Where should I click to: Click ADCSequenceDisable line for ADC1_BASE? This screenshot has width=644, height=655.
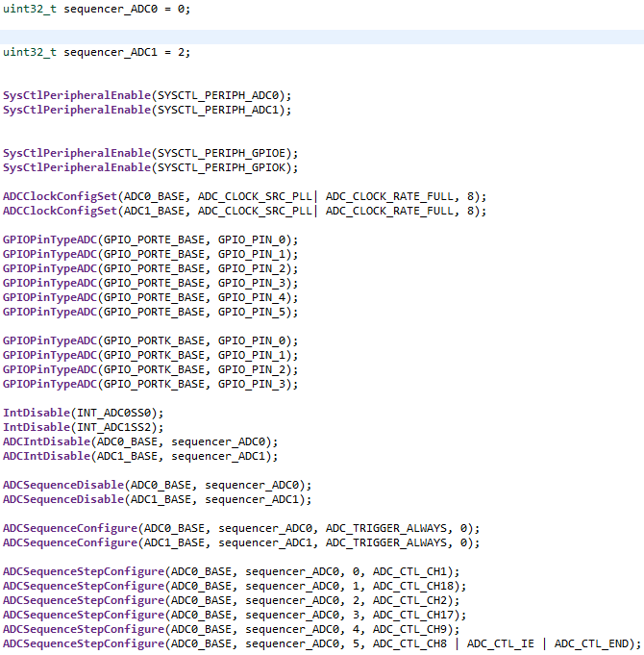tap(157, 499)
